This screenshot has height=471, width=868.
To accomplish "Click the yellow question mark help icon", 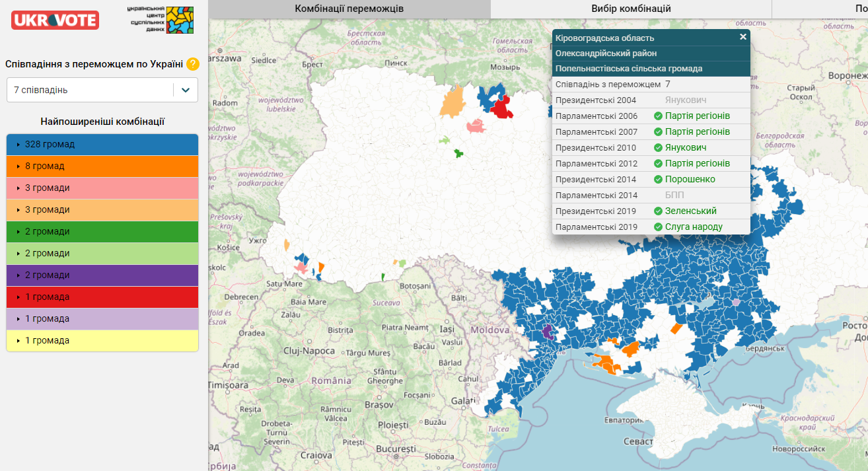I will [192, 64].
